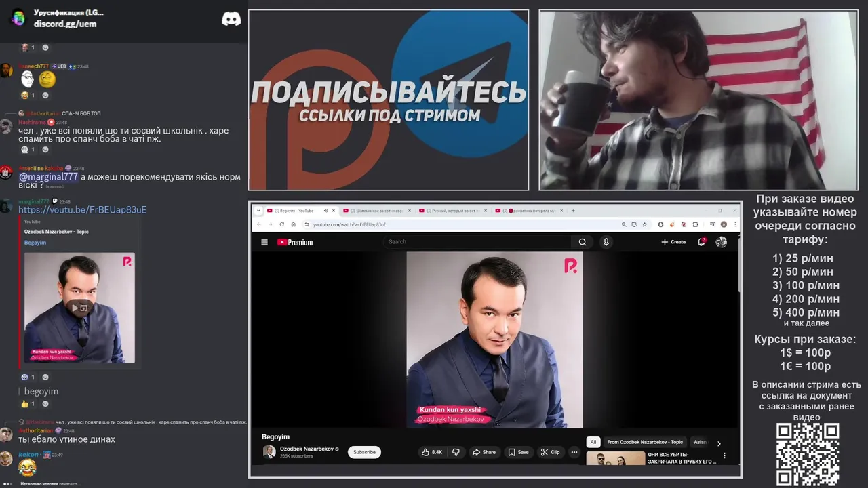Switch to the Русский, который воюет tab
This screenshot has width=868, height=488.
[x=453, y=211]
